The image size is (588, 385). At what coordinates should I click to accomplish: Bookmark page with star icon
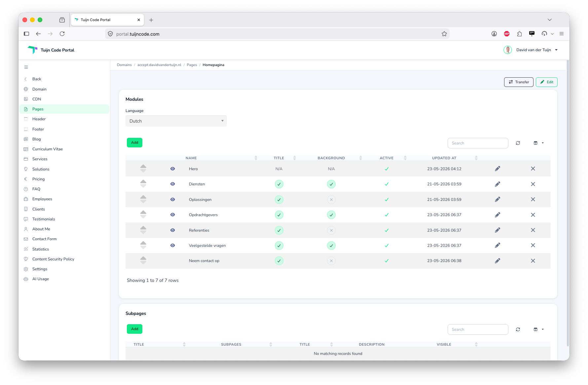click(x=444, y=34)
